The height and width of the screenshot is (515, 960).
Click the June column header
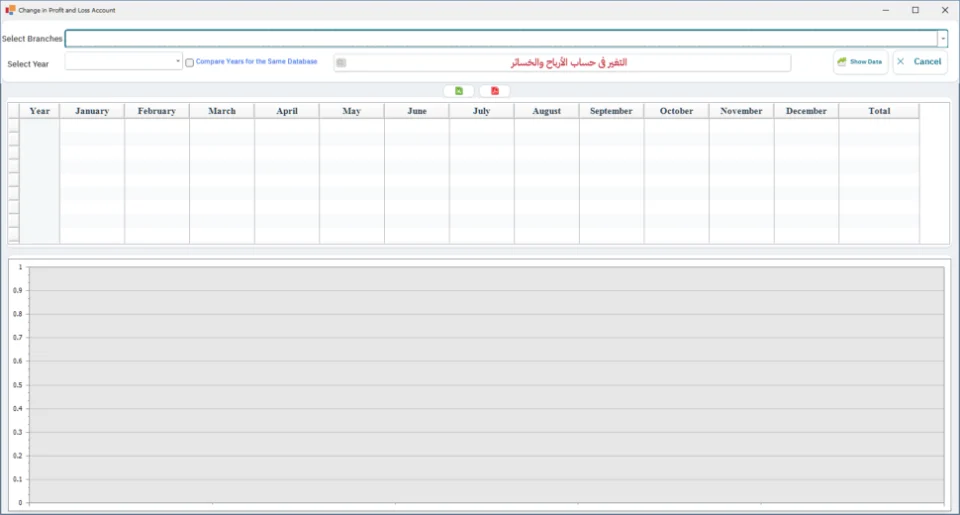pyautogui.click(x=417, y=111)
